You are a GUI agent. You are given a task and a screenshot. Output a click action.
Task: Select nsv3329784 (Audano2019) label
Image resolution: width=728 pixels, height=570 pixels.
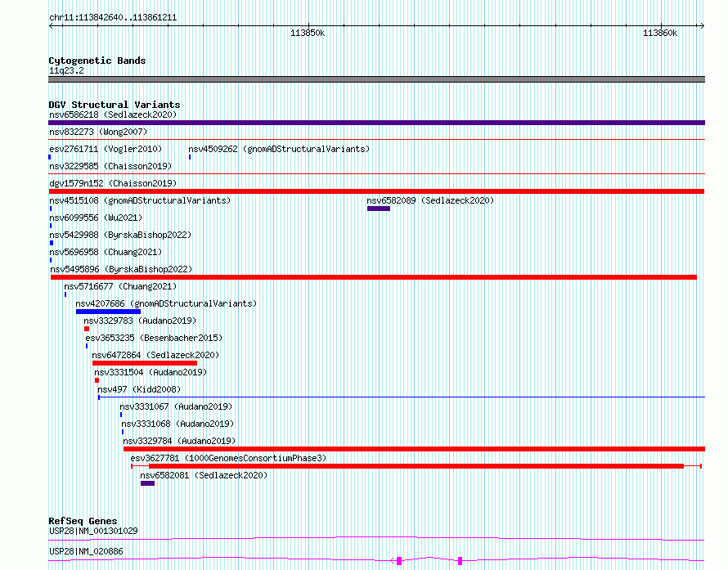pyautogui.click(x=179, y=441)
